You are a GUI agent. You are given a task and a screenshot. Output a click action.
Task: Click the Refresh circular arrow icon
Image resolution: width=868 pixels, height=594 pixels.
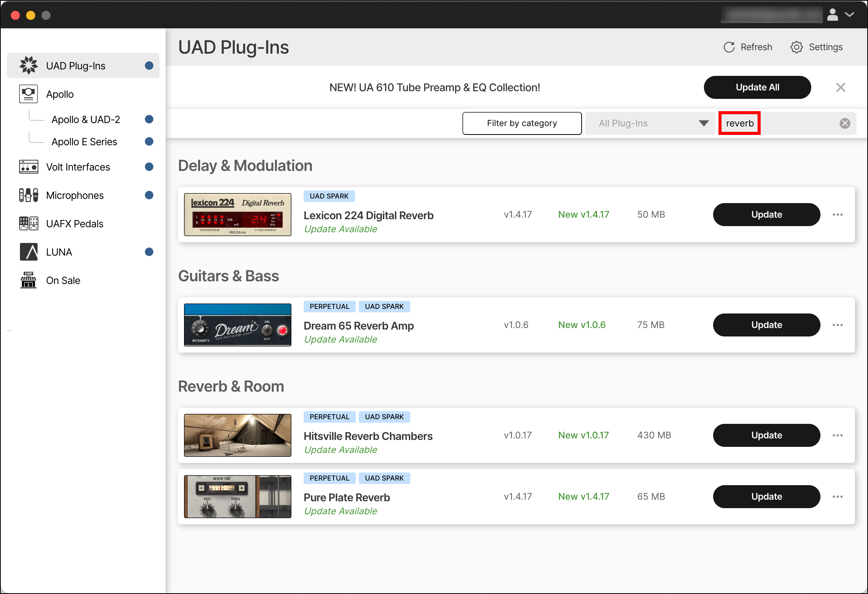pos(729,47)
